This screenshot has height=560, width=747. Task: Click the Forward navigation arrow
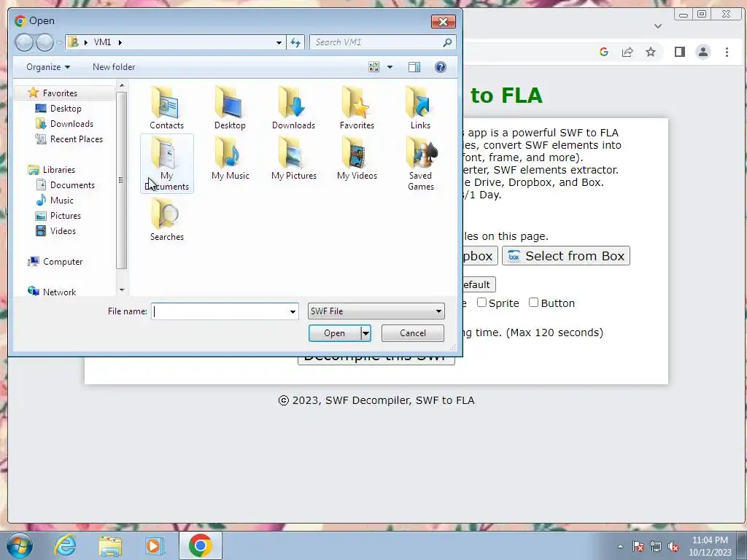coord(44,42)
